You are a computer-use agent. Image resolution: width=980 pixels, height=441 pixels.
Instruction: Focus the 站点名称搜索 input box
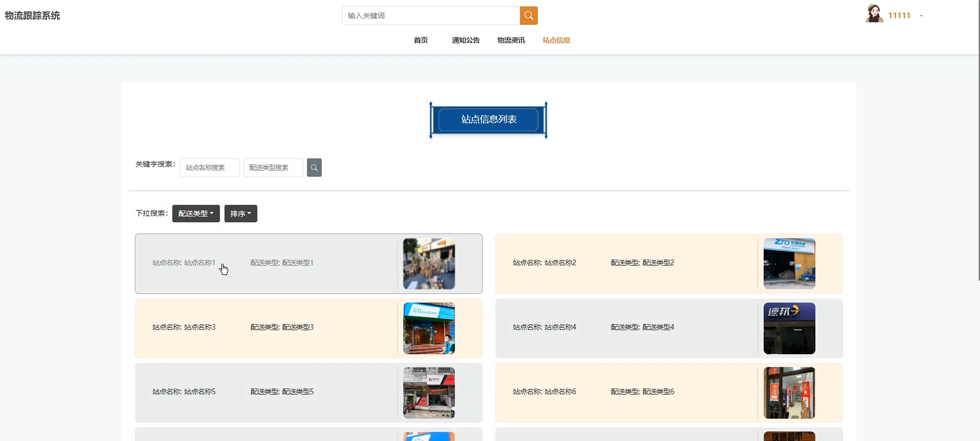209,168
